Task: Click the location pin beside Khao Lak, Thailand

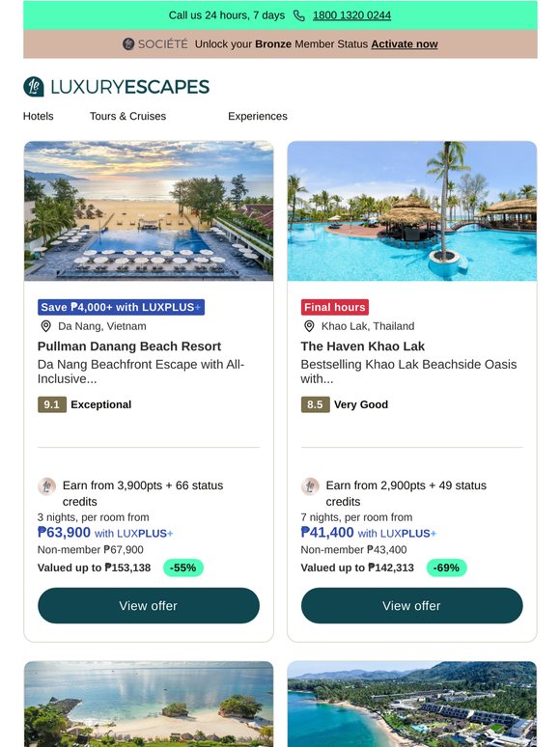Action: (309, 326)
